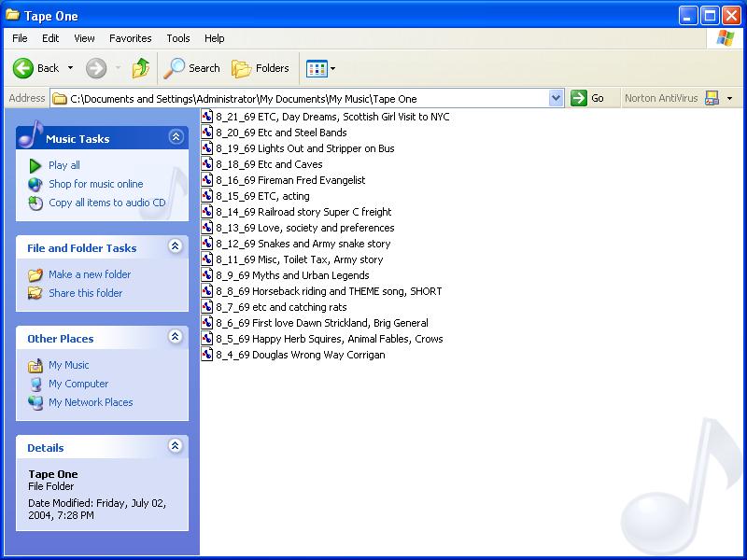Click the green Go arrow button

579,98
